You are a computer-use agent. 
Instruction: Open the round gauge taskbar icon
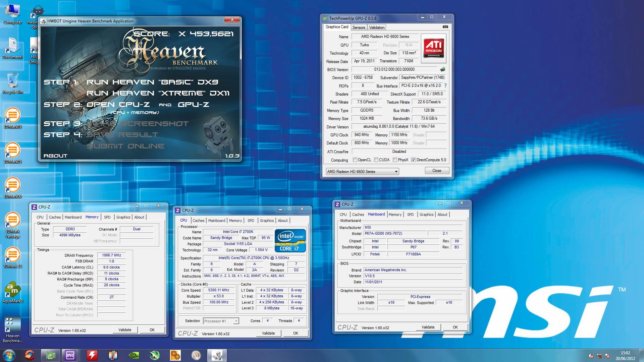196,355
